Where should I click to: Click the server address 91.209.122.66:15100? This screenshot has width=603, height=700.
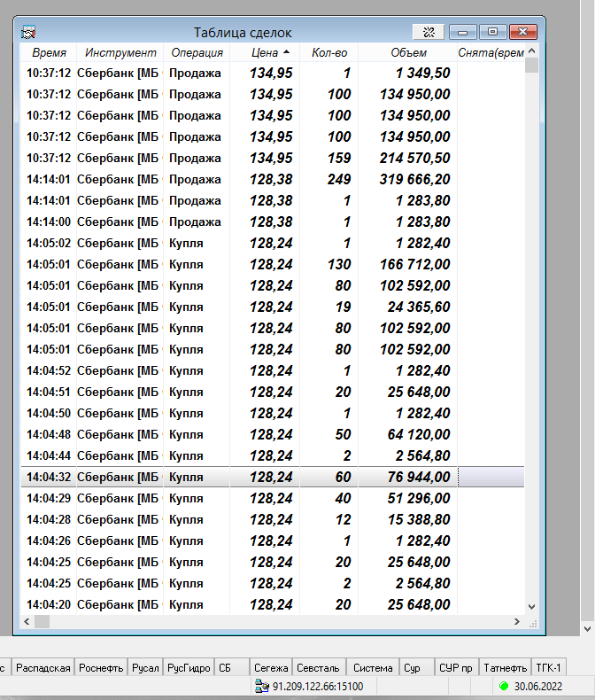(x=318, y=686)
